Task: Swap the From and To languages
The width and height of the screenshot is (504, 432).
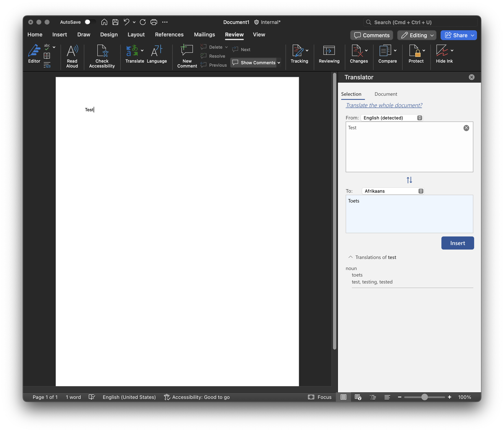Action: [409, 180]
